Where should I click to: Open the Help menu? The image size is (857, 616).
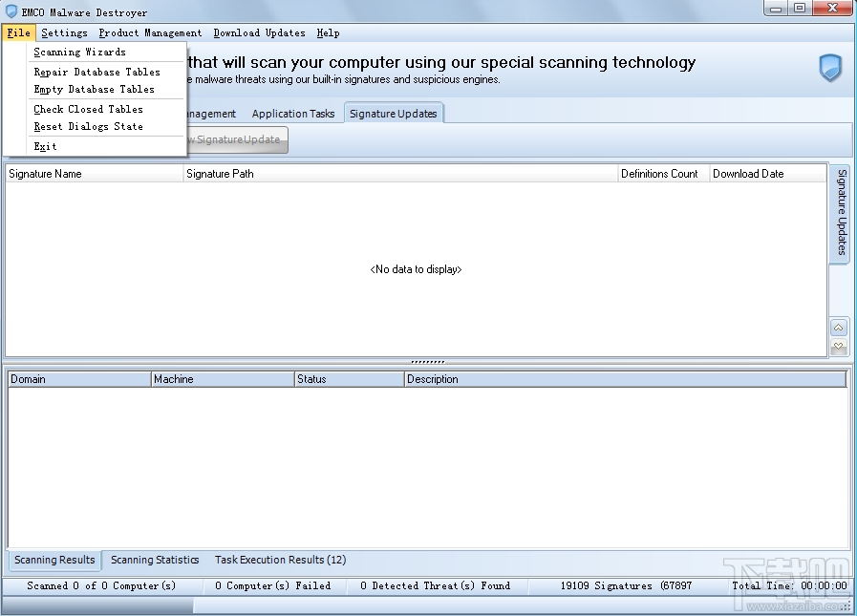[328, 32]
